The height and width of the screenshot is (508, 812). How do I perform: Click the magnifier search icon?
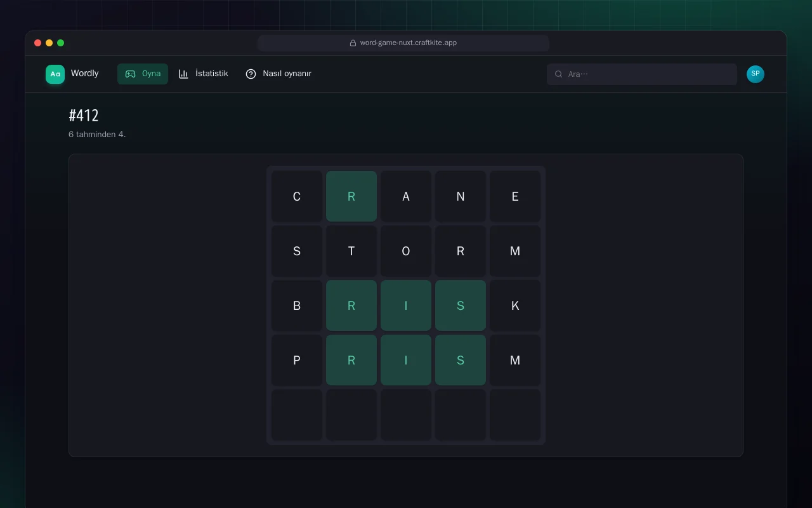tap(559, 74)
